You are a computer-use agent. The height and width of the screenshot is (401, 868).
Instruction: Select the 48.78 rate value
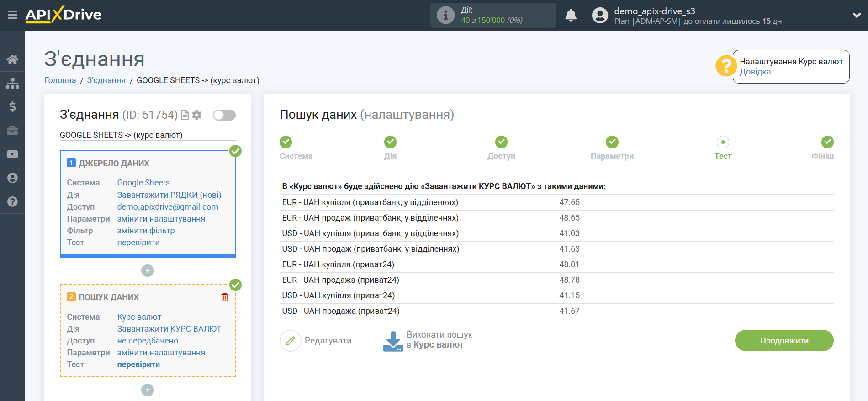click(569, 280)
